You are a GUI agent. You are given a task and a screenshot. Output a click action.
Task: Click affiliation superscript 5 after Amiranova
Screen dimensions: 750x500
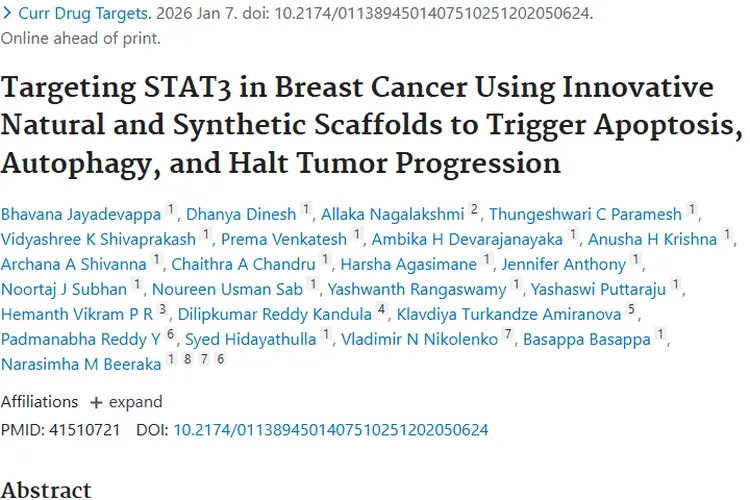631,311
